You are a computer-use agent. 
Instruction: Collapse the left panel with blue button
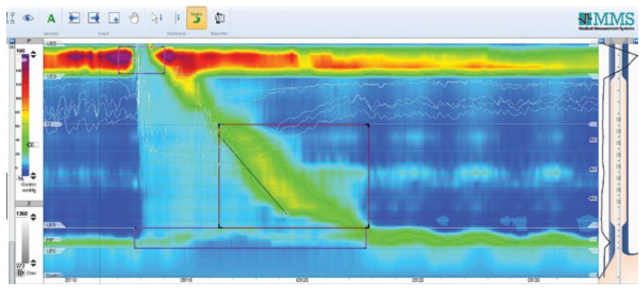click(12, 41)
